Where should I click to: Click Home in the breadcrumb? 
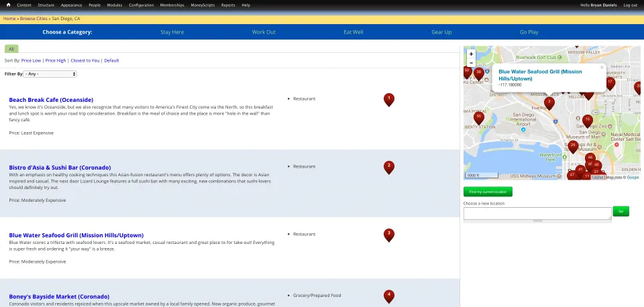click(x=9, y=19)
